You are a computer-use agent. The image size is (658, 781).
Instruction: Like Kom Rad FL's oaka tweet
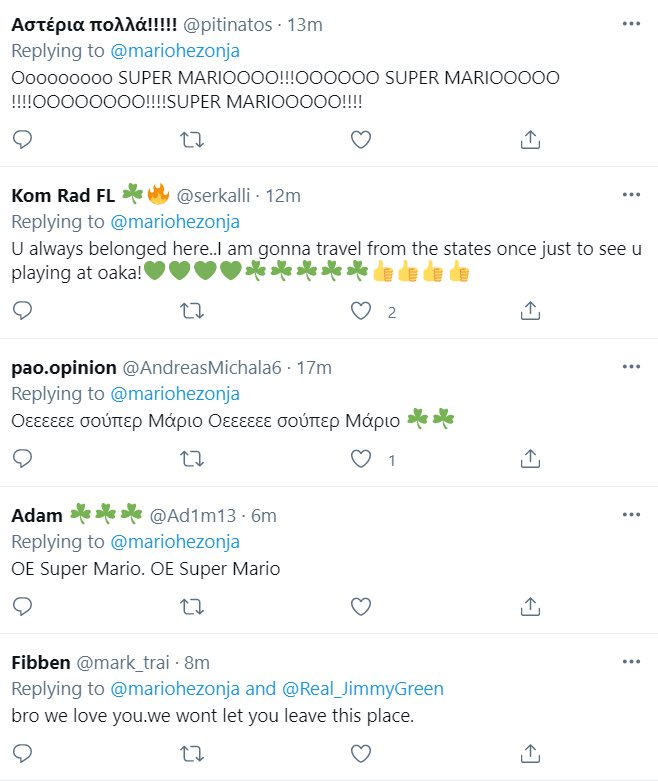click(x=361, y=312)
